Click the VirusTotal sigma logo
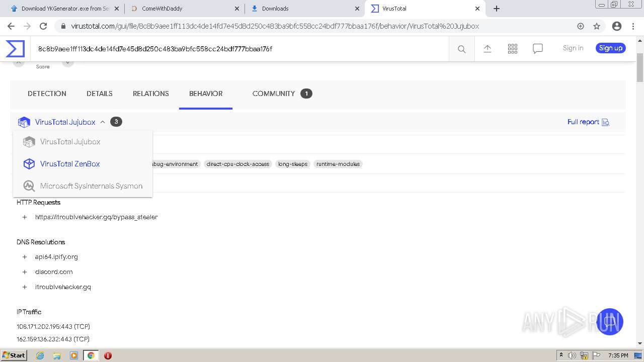The width and height of the screenshot is (644, 362). click(x=15, y=49)
